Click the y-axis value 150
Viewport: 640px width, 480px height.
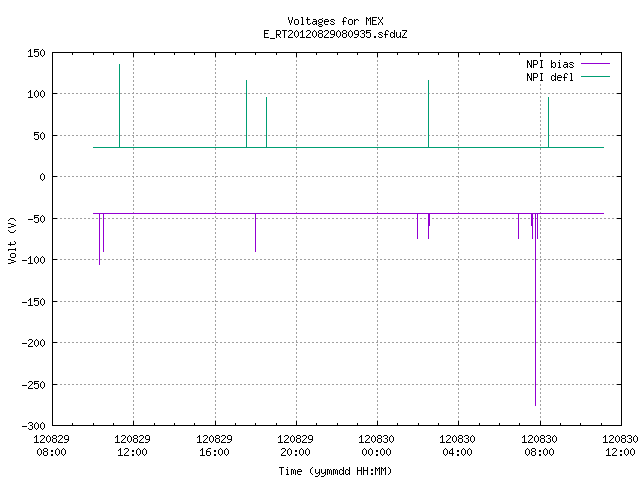(36, 53)
